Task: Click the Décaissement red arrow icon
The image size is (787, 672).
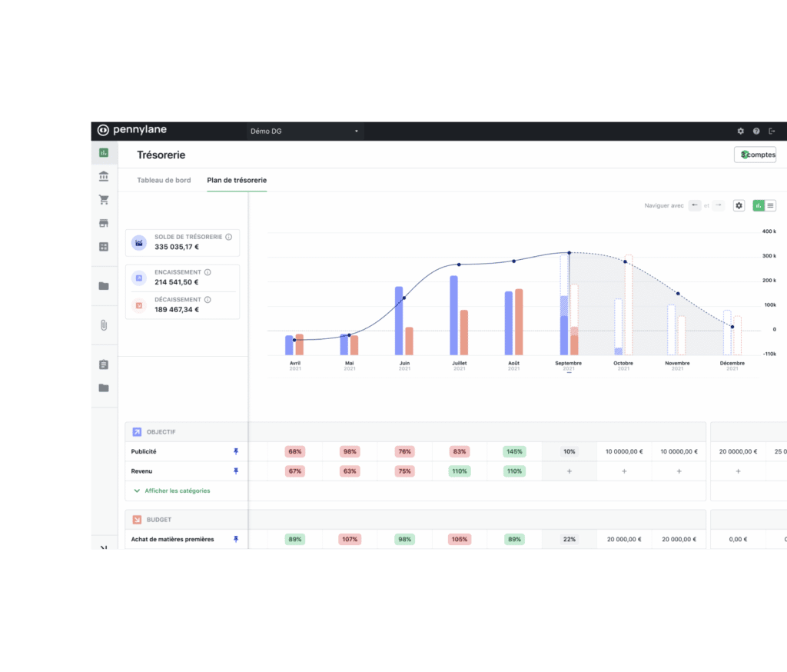Action: click(139, 305)
